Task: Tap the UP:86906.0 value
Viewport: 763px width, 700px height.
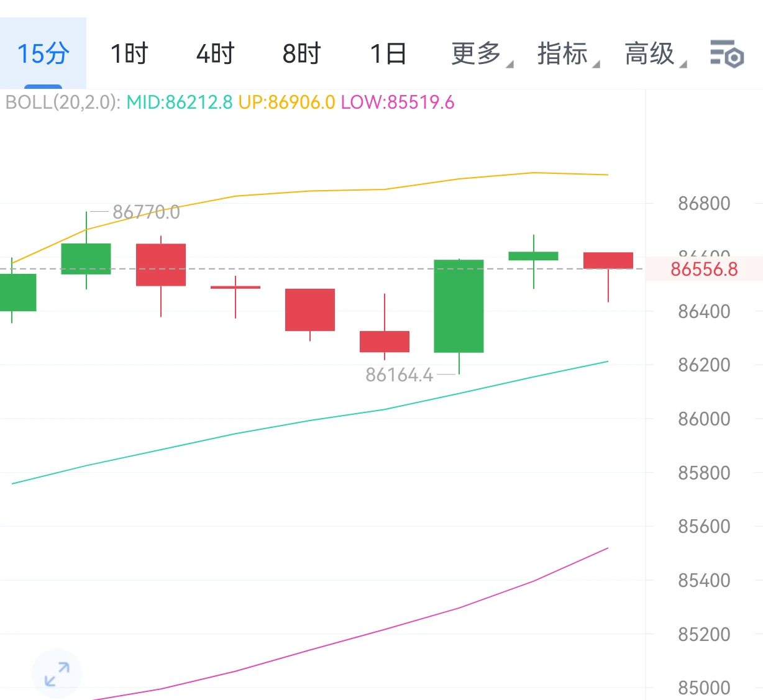Action: click(x=286, y=102)
